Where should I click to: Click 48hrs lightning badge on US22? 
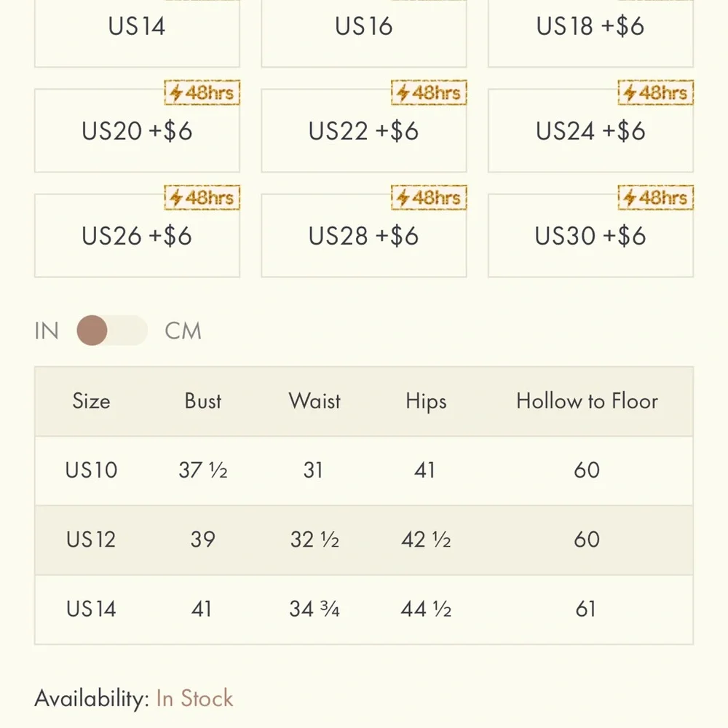(429, 93)
